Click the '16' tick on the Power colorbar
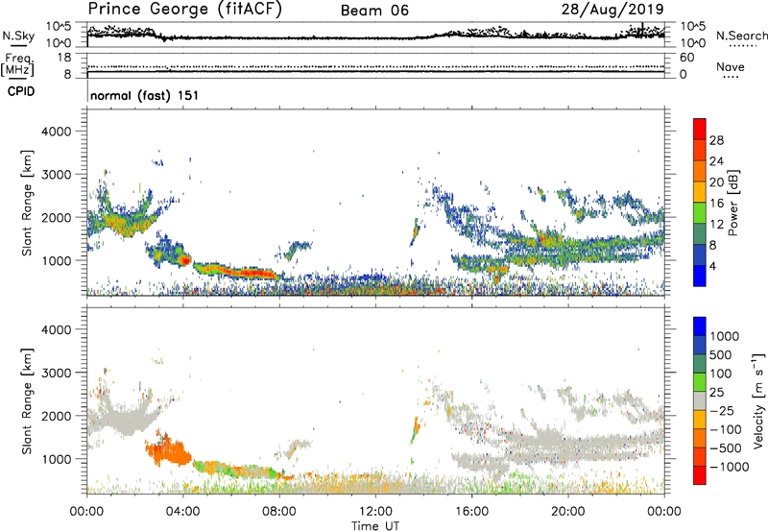 [x=716, y=204]
